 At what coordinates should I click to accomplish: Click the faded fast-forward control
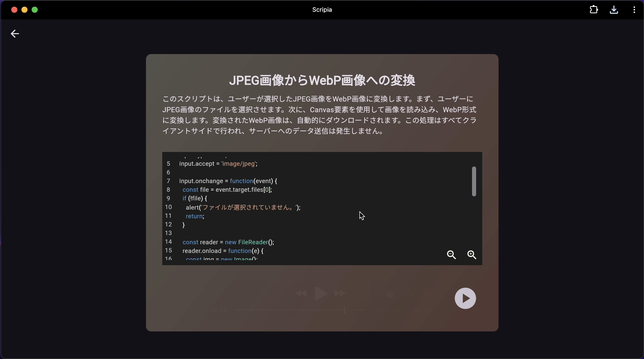[x=340, y=293]
